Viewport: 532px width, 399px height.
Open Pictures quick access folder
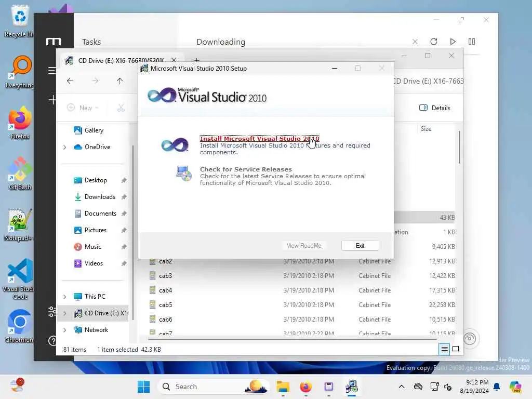[96, 230]
